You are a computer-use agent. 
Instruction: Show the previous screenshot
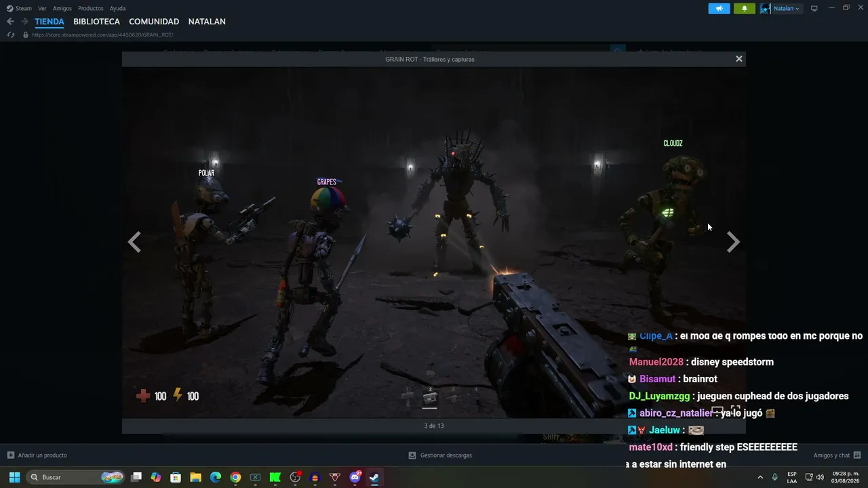134,242
